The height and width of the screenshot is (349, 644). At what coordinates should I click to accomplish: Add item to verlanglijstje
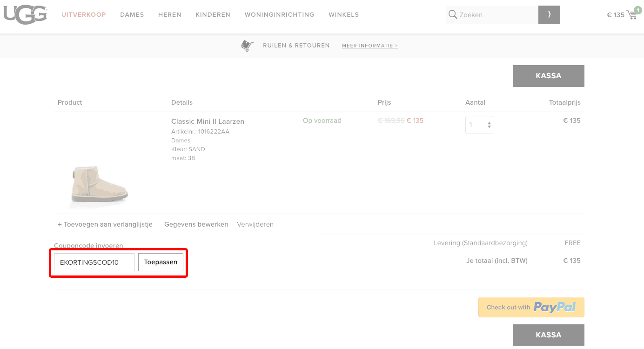point(105,224)
